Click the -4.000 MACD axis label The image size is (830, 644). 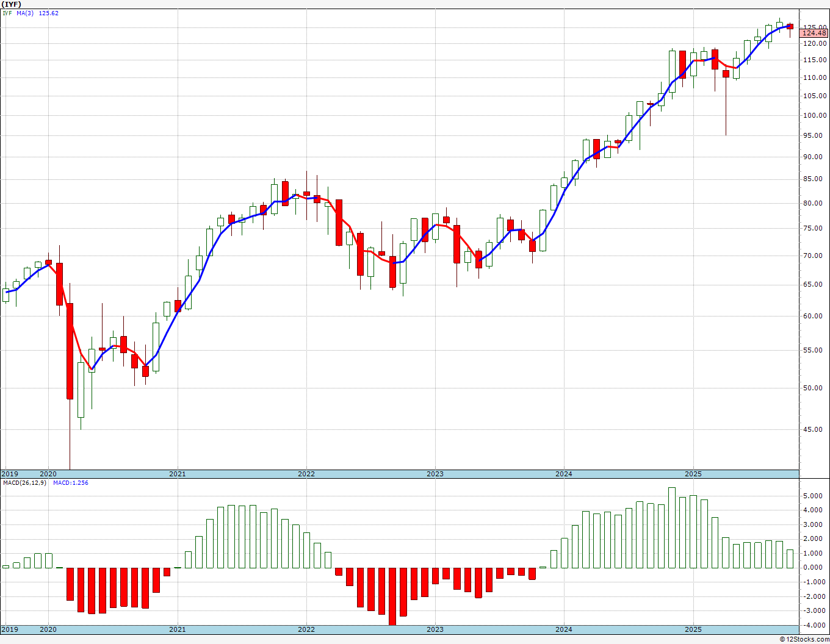click(814, 625)
